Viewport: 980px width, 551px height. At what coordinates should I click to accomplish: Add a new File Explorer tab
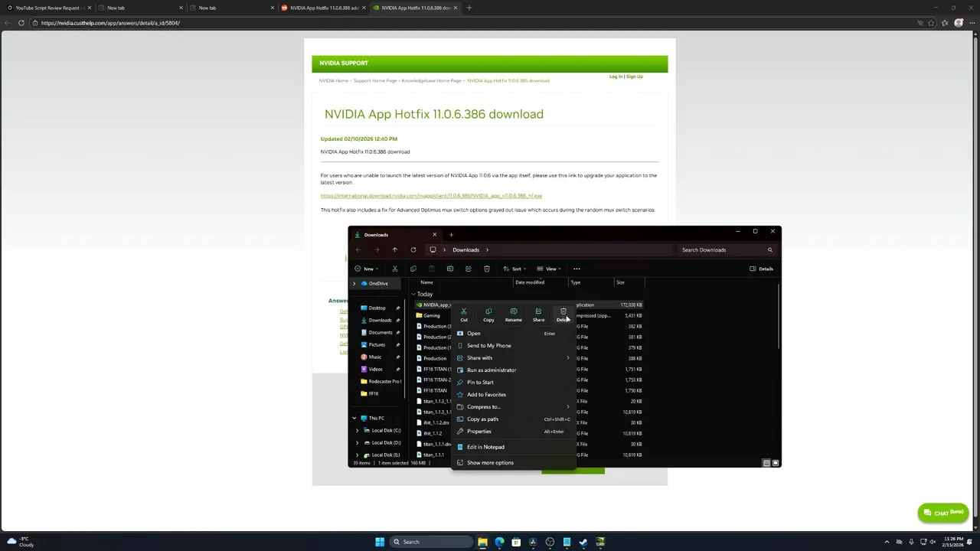(451, 235)
